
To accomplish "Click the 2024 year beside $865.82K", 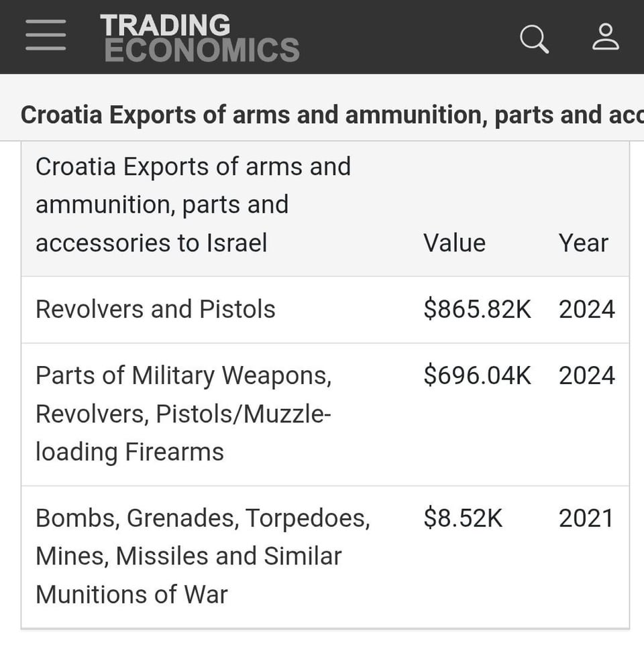I will [x=586, y=309].
